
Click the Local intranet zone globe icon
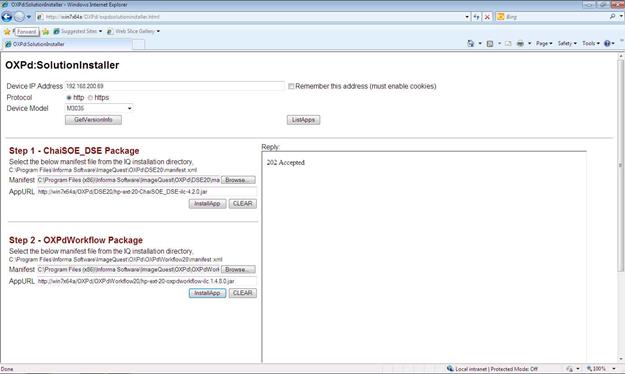click(450, 368)
